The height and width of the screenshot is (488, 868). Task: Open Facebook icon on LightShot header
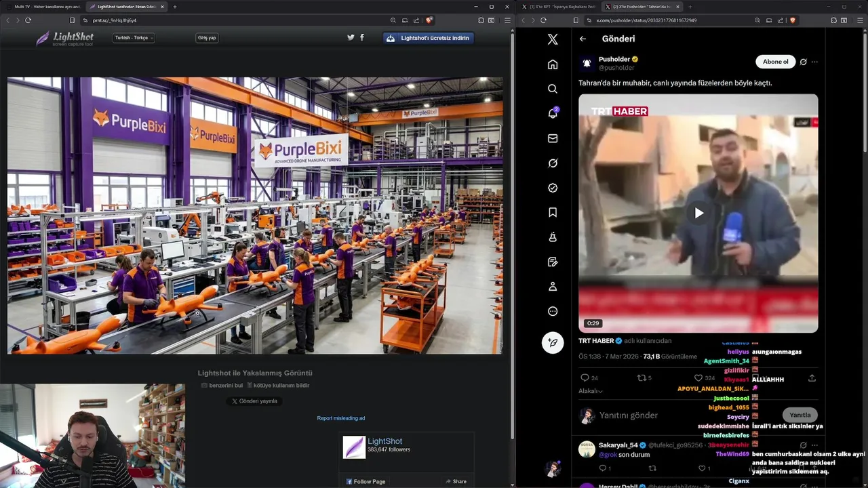tap(362, 37)
